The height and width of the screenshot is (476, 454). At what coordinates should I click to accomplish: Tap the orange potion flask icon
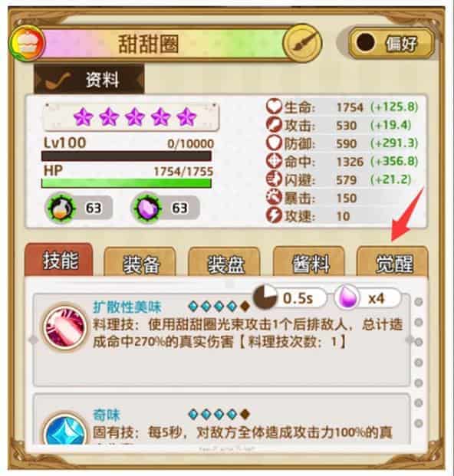61,208
